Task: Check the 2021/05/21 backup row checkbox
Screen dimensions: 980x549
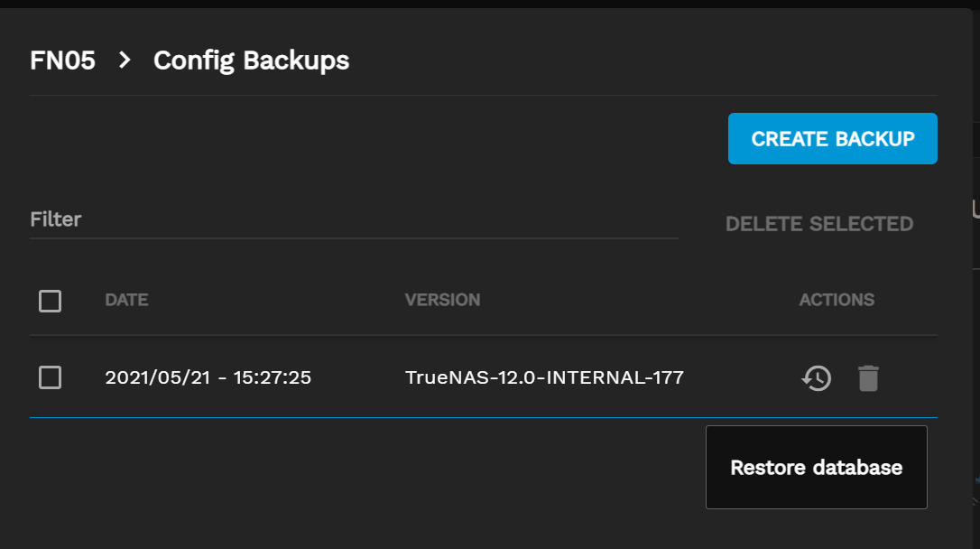Action: pos(51,377)
